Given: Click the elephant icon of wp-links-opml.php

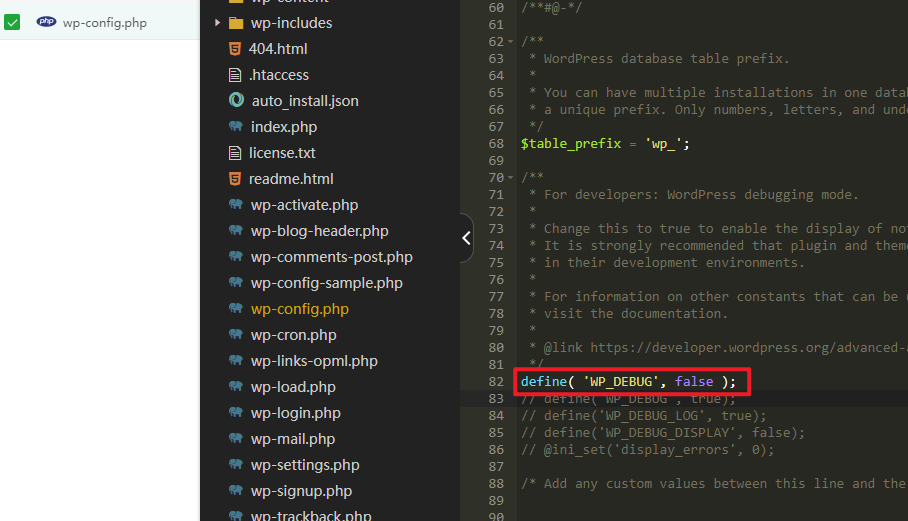Looking at the screenshot, I should coord(236,360).
